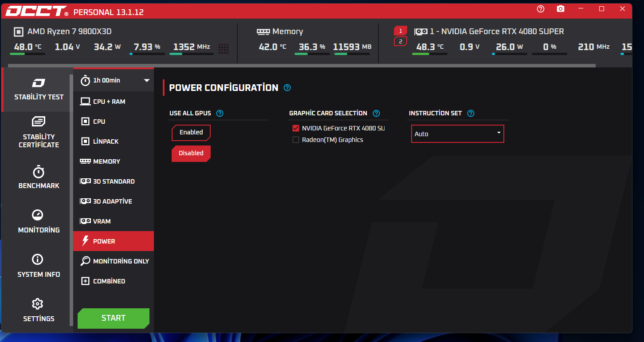The height and width of the screenshot is (342, 644).
Task: Go to the Benchmark section
Action: (x=39, y=177)
